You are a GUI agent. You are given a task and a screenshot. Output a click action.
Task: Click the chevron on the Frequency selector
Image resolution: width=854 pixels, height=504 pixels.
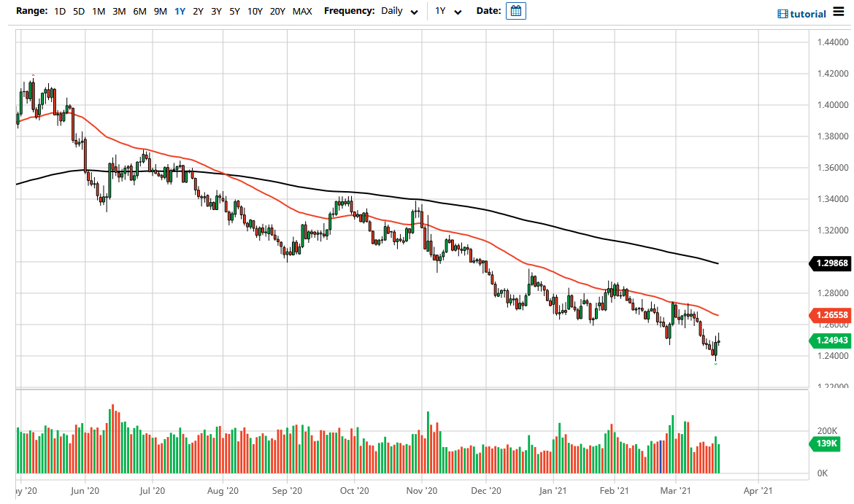(x=415, y=12)
